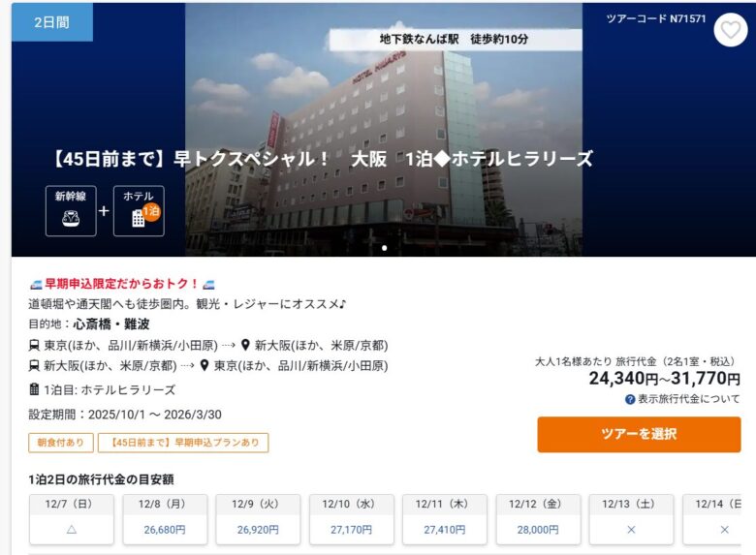Select the 朝食付あり tag
Viewport: 756px width, 555px height.
point(61,443)
